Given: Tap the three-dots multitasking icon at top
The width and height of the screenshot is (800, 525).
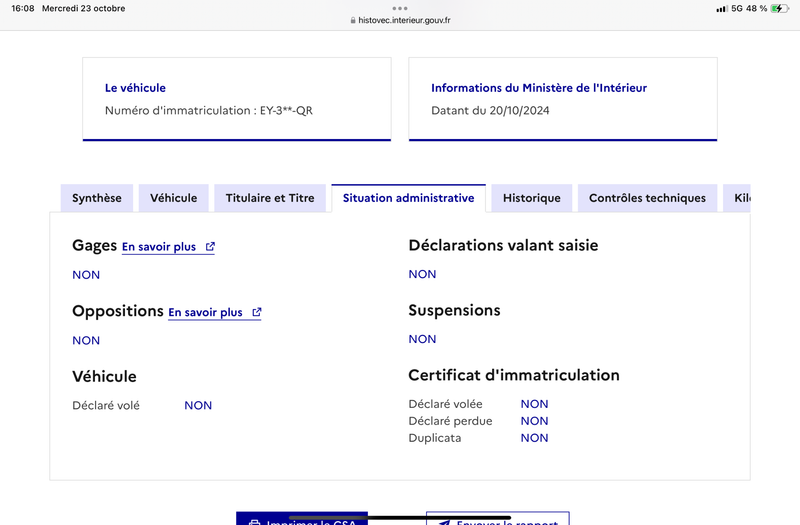Looking at the screenshot, I should [x=400, y=8].
